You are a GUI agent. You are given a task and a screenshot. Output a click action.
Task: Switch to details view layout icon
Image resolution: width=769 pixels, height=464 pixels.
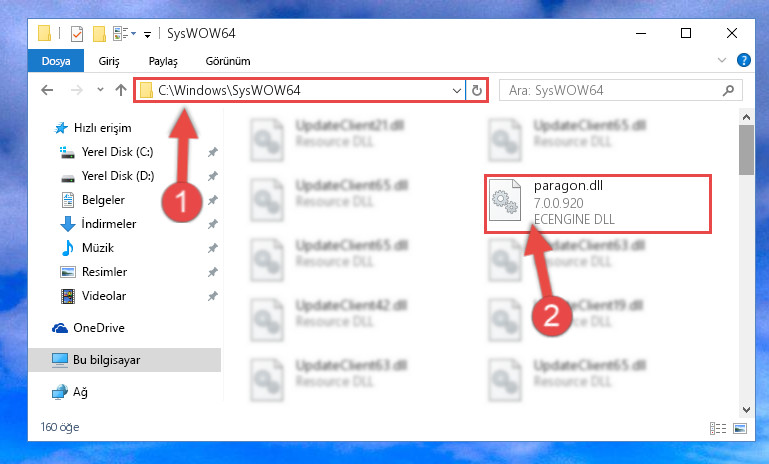point(718,428)
